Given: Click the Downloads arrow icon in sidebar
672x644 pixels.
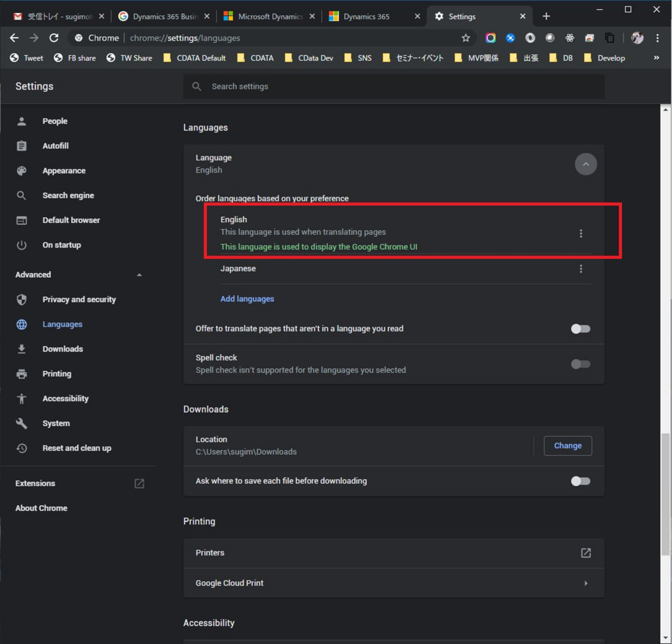Looking at the screenshot, I should point(21,349).
